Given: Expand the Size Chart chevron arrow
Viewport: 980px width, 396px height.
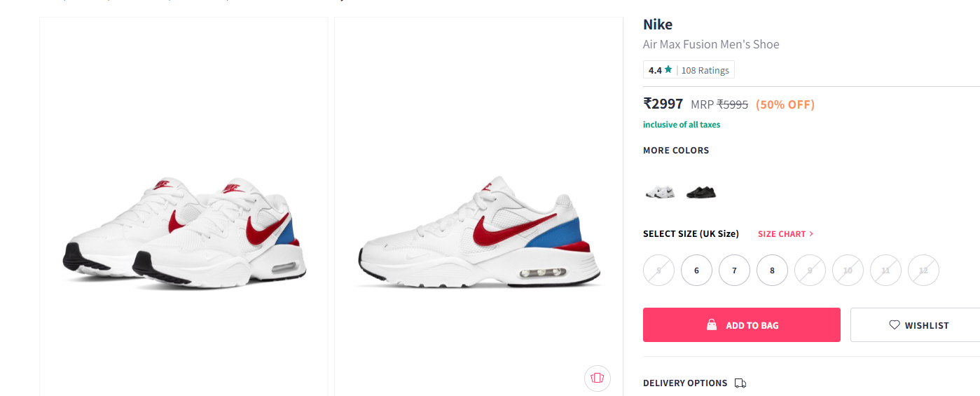Looking at the screenshot, I should 811,234.
